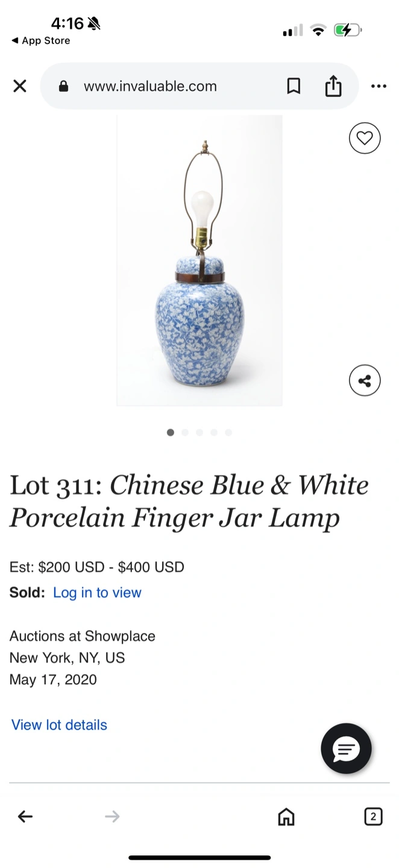Click the 'Log in to view' link
Viewport: 399px width, 868px height.
(x=97, y=593)
